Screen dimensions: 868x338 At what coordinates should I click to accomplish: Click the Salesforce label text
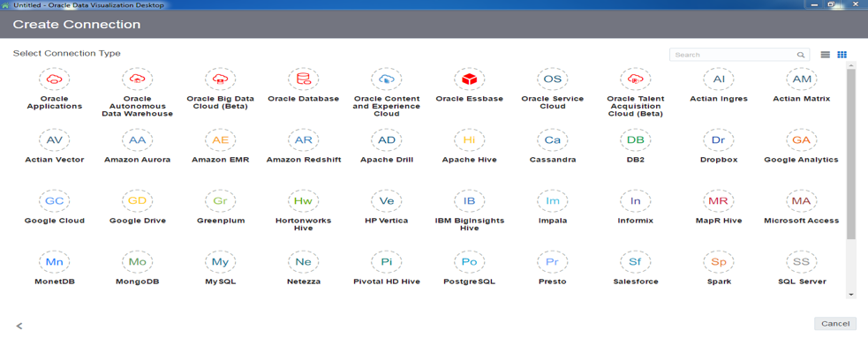(x=636, y=281)
